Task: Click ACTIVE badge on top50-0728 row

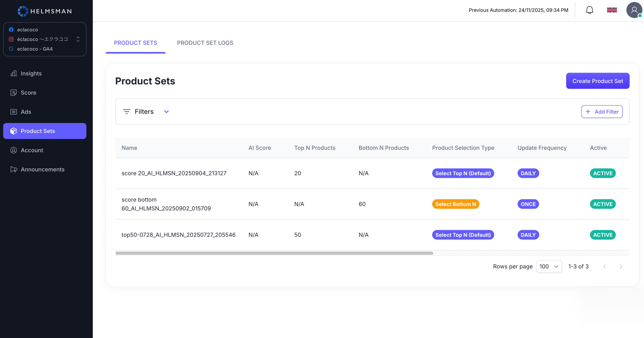Action: click(x=602, y=235)
